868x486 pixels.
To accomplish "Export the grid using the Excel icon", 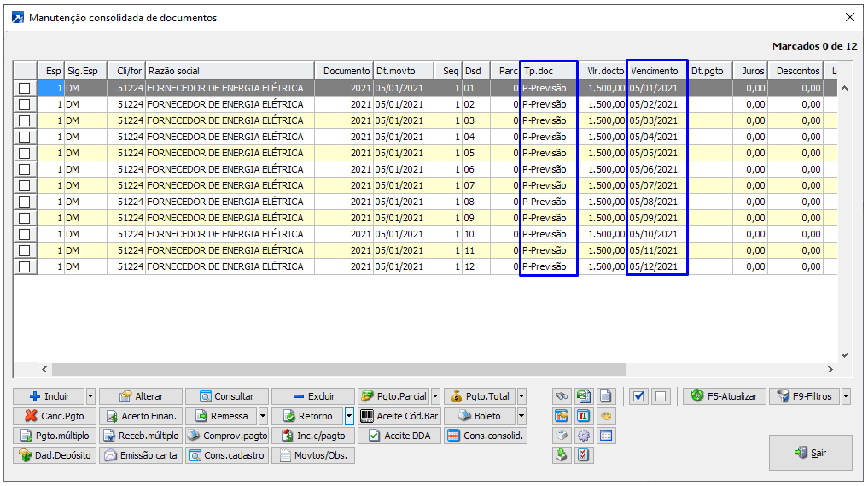I will coord(584,396).
